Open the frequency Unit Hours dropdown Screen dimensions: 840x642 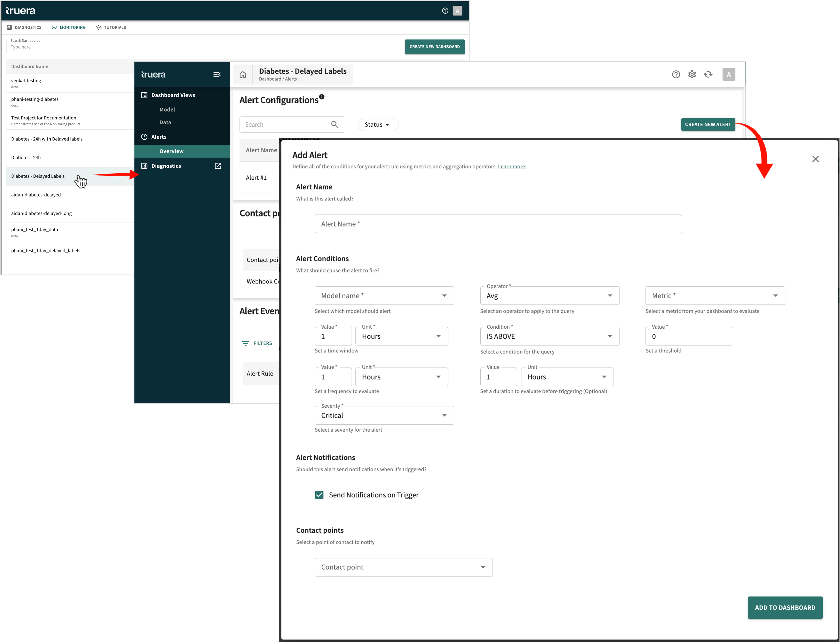pyautogui.click(x=402, y=377)
